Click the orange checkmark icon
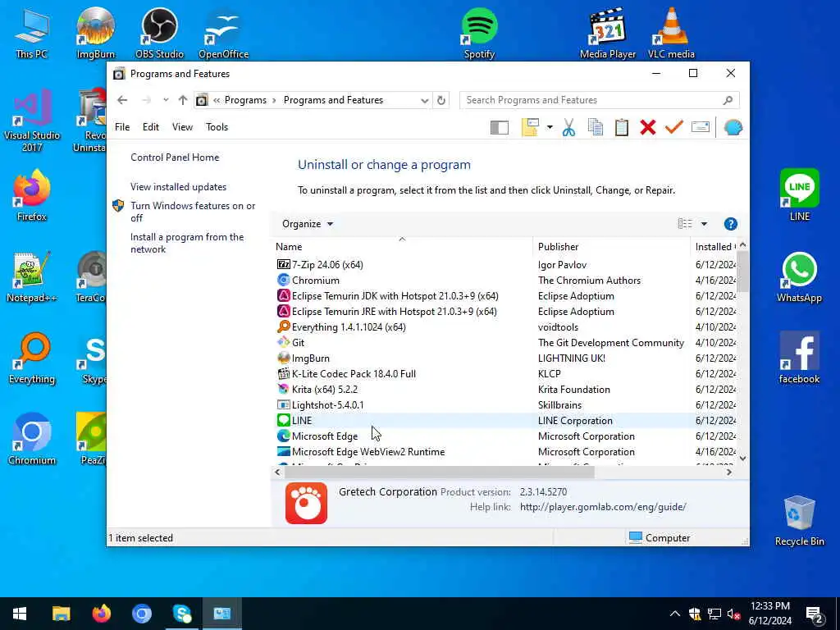 click(x=674, y=127)
